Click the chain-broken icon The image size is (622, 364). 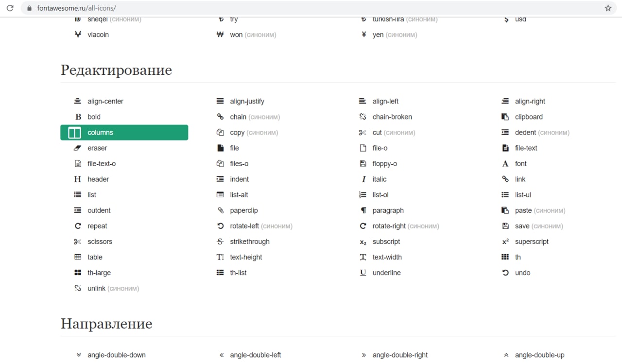coord(363,117)
